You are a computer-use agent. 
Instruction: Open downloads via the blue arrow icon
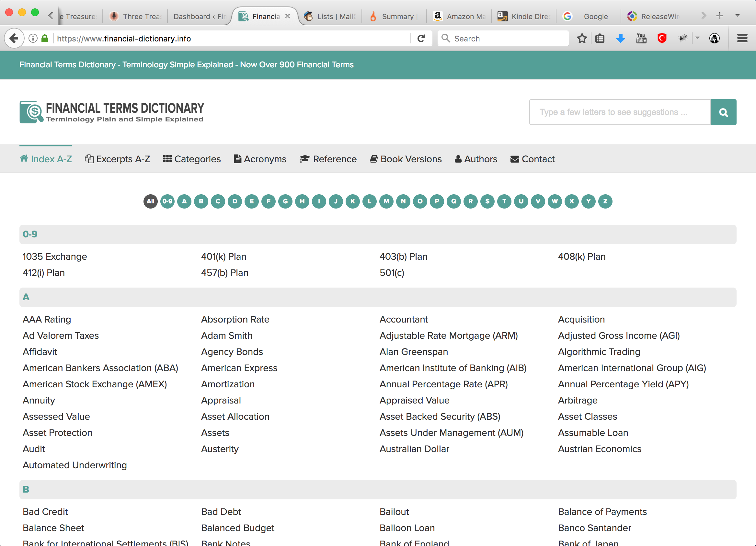pyautogui.click(x=620, y=38)
